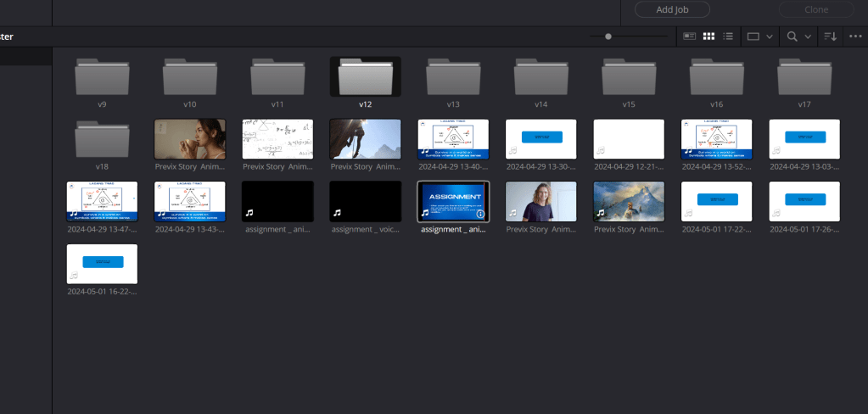
Task: Select the 2024-04-29 13-47 clip thumbnail
Action: pos(102,201)
